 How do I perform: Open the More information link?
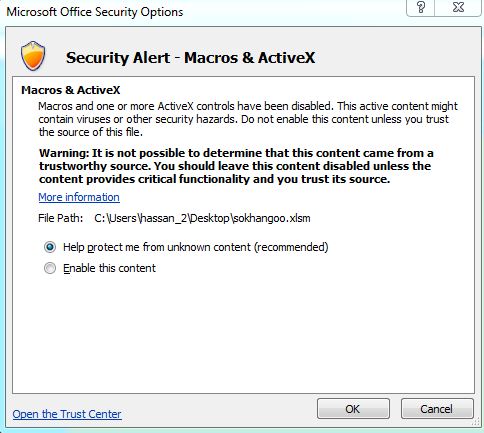coord(79,197)
